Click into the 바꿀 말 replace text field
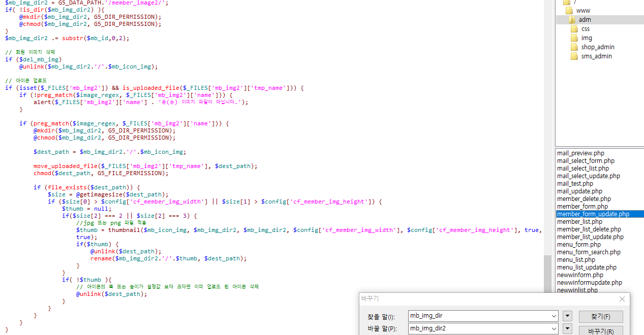 point(479,329)
